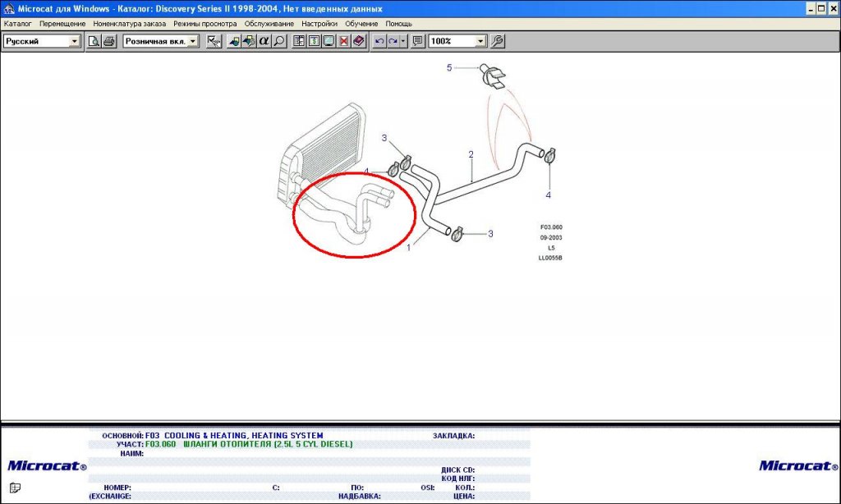
Task: Open the Русский language dropdown
Action: 74,41
